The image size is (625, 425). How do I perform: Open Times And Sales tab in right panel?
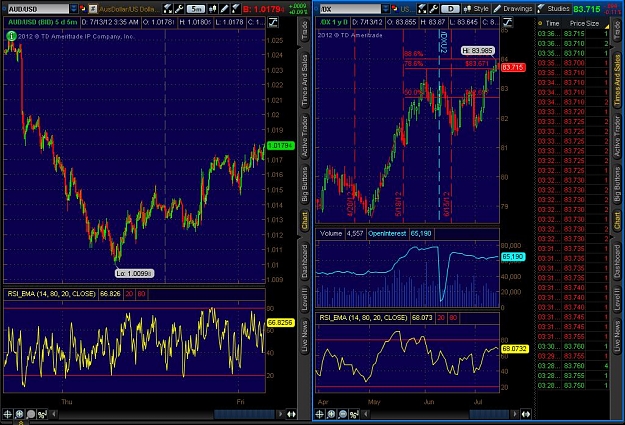(x=617, y=80)
